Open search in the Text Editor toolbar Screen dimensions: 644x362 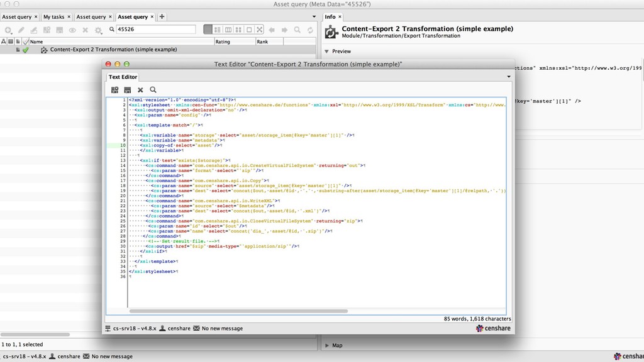click(x=152, y=90)
